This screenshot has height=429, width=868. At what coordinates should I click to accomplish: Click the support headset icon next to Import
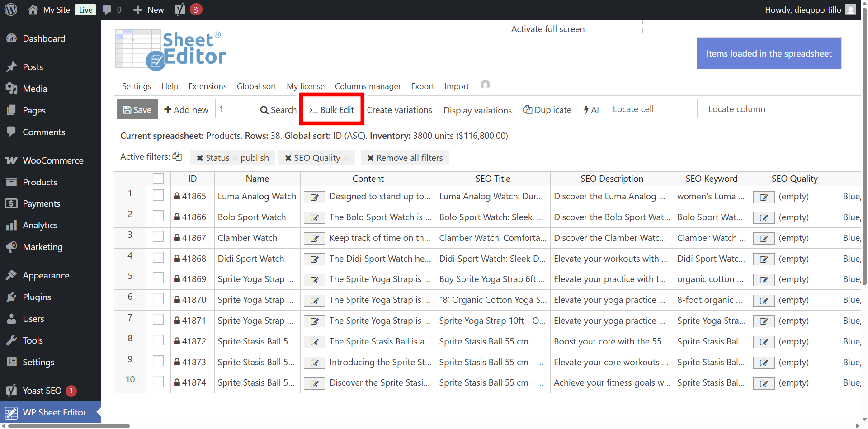pos(485,85)
